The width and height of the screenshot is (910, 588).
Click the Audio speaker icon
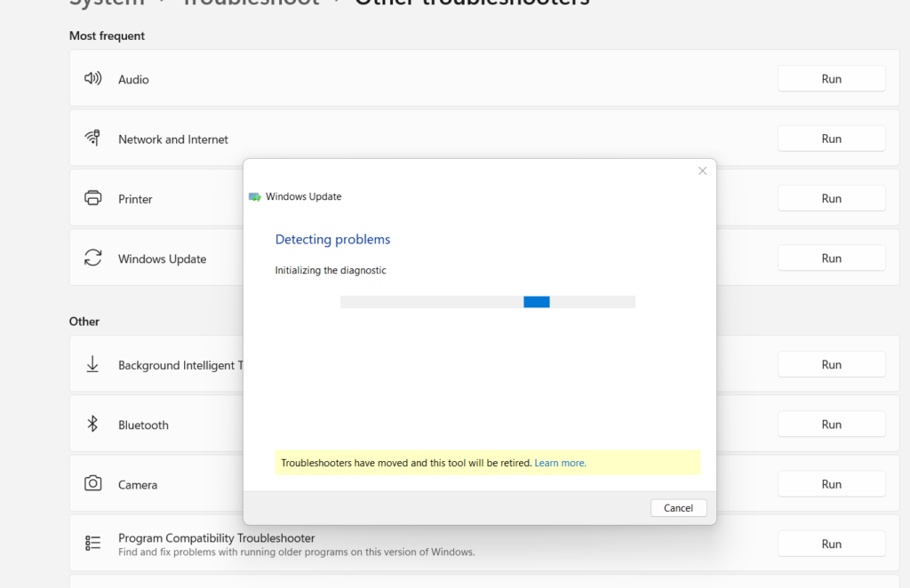92,78
